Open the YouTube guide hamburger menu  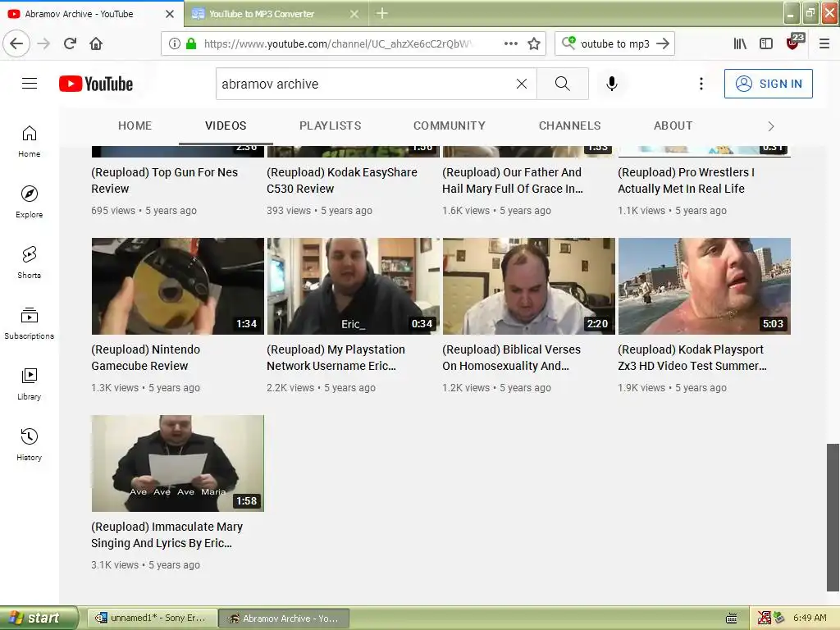[30, 84]
